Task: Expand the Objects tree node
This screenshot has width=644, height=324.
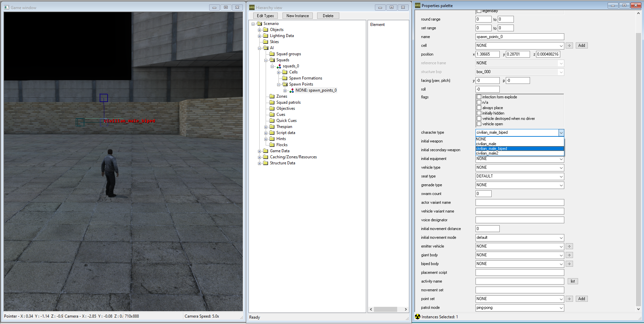Action: coord(260,30)
